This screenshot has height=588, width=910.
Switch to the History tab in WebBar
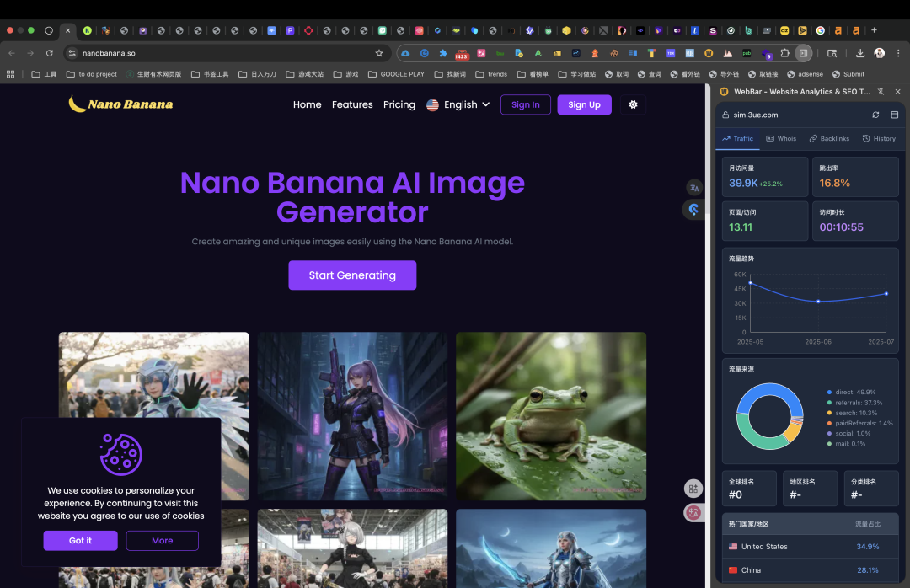click(x=879, y=139)
